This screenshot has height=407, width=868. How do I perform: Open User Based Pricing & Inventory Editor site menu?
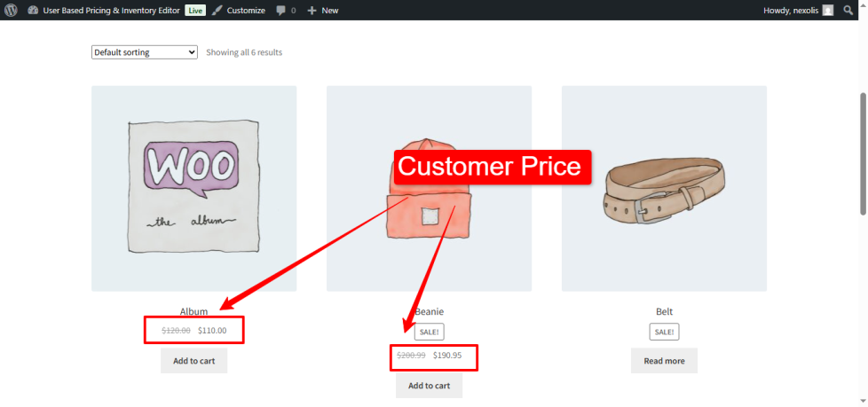[x=111, y=10]
